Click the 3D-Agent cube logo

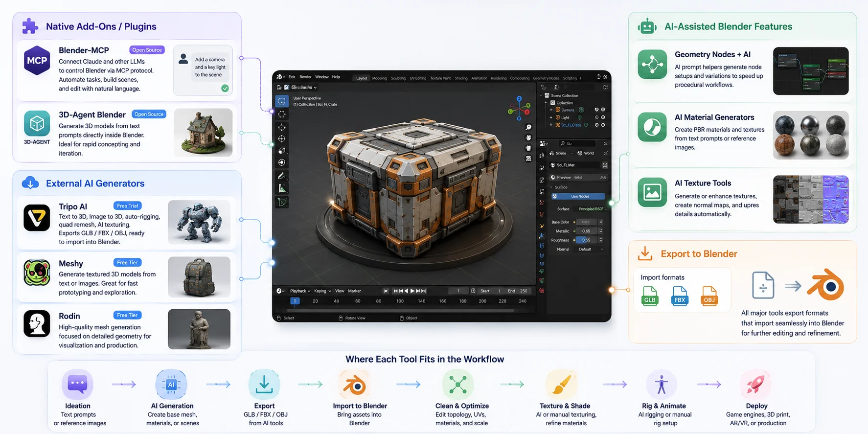pyautogui.click(x=37, y=123)
